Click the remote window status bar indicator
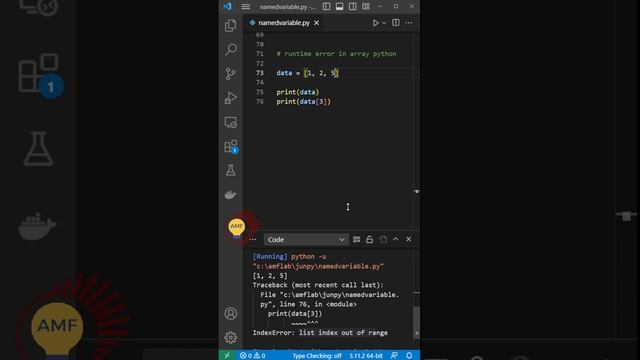 [227, 356]
